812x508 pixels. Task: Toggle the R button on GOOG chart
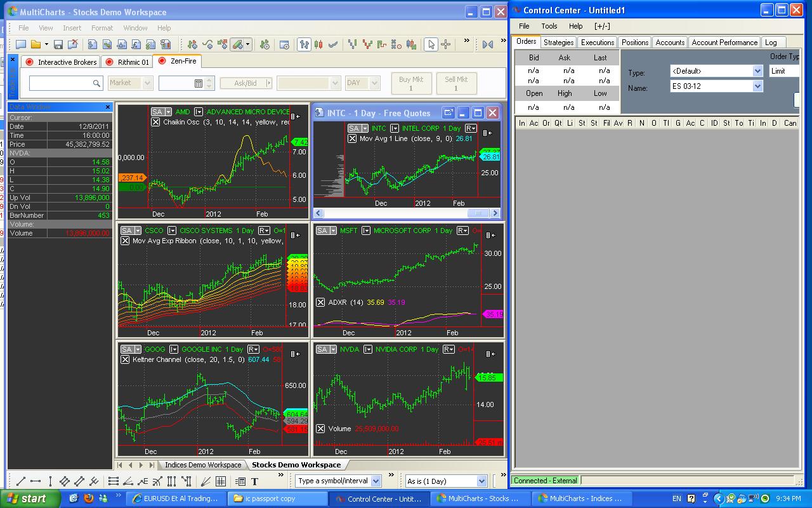click(x=252, y=349)
